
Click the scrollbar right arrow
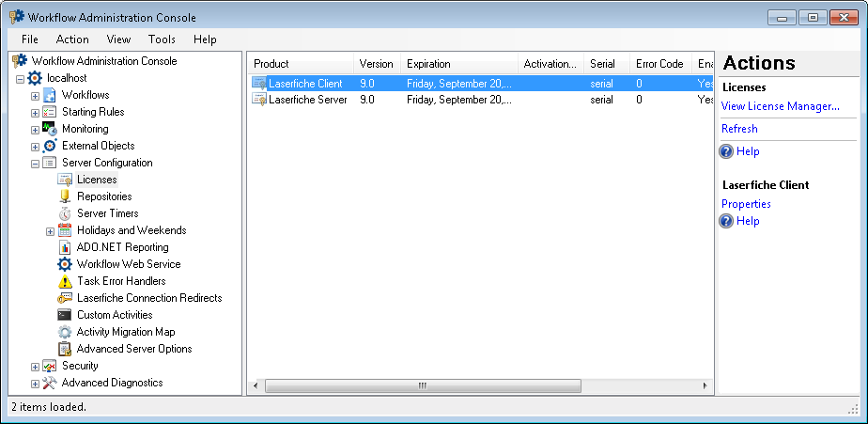(705, 385)
